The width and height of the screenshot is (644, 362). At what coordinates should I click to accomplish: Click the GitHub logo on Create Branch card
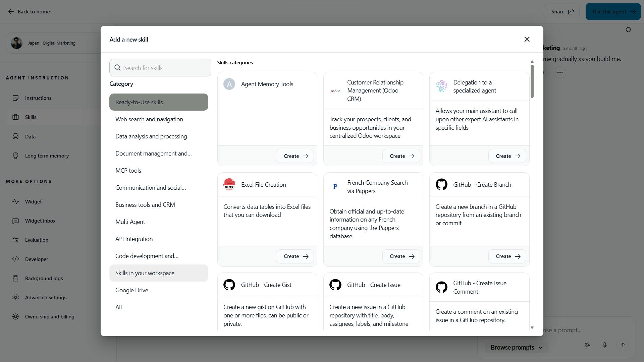point(441,184)
